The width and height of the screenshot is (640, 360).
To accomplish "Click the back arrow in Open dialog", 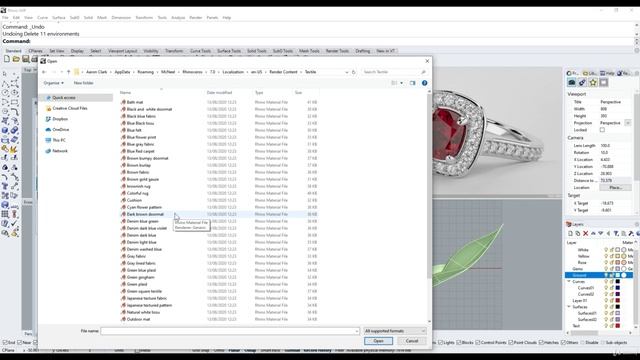I will pyautogui.click(x=44, y=72).
